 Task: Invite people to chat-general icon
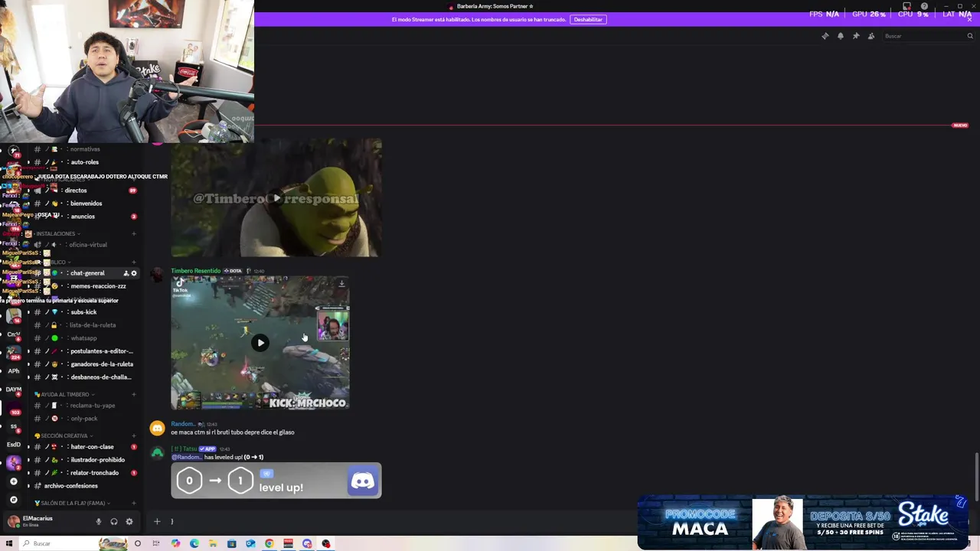coord(126,273)
